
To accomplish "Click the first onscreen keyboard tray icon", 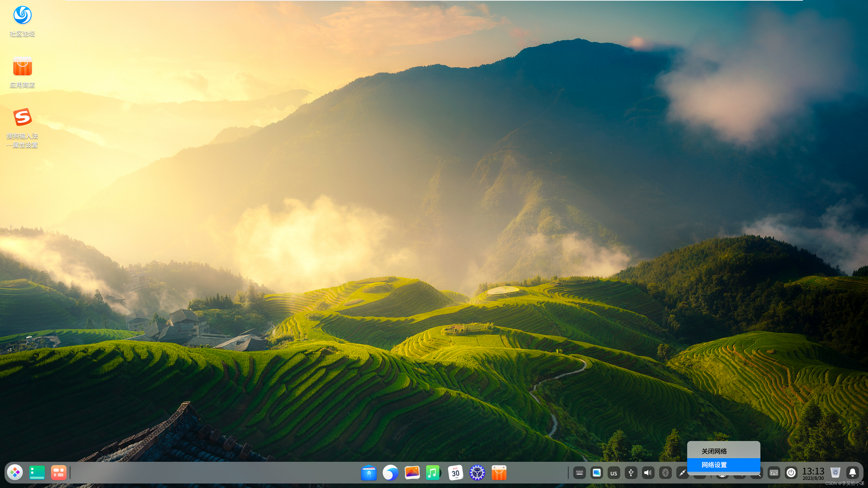I will click(580, 473).
